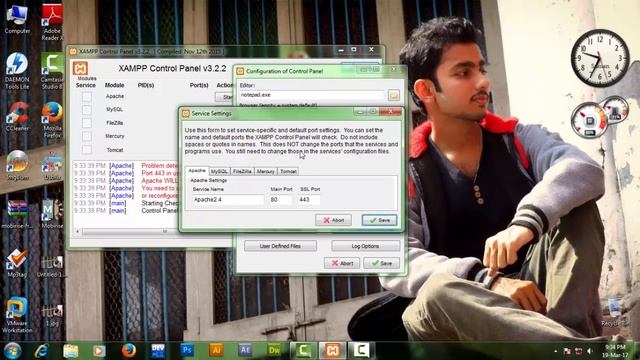640x360 pixels.
Task: Open the Mp3tag desktop shortcut
Action: (17, 263)
